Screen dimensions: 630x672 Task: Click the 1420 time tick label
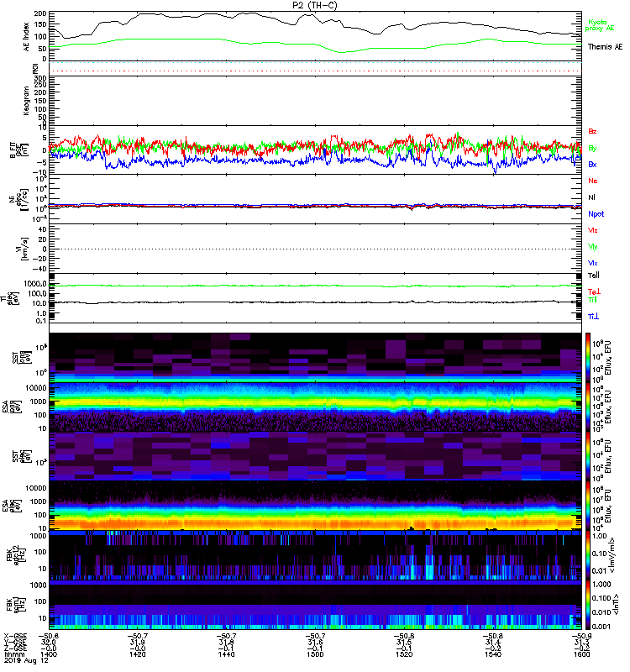click(138, 654)
